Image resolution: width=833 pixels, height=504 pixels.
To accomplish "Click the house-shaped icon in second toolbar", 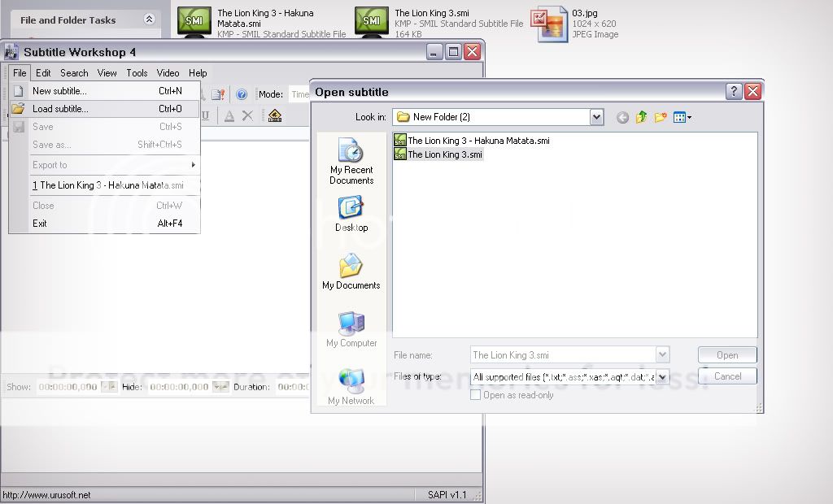I will (x=275, y=115).
